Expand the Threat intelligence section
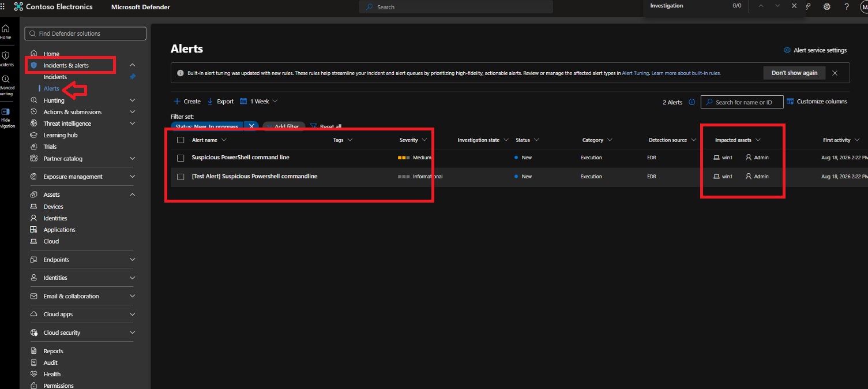The height and width of the screenshot is (389, 868). coord(133,124)
